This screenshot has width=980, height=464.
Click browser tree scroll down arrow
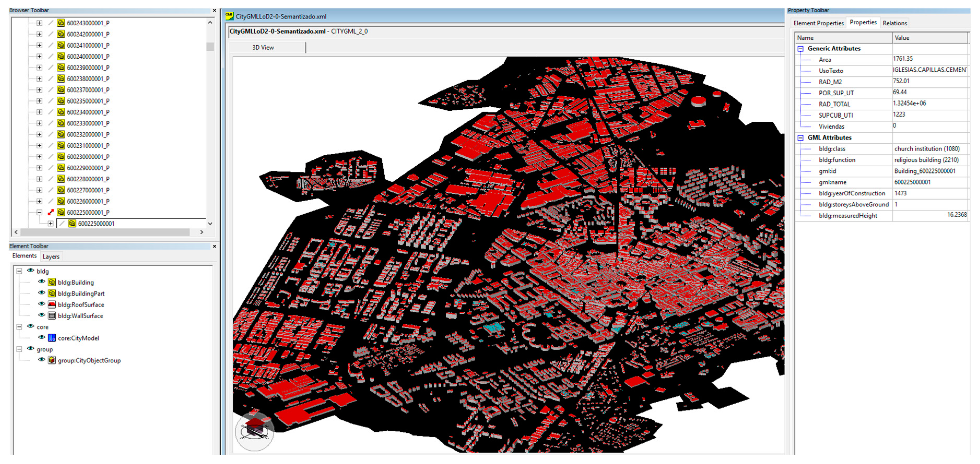point(210,224)
